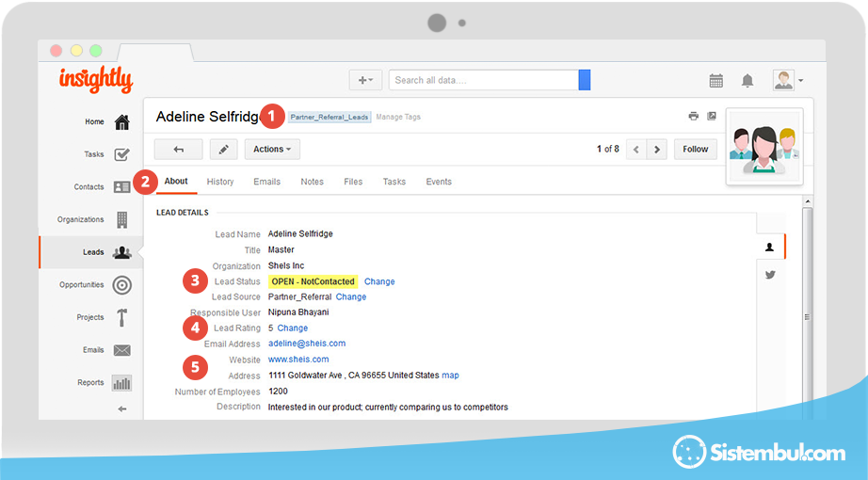This screenshot has width=868, height=480.
Task: Click the export icon beside the printer
Action: coord(712,117)
